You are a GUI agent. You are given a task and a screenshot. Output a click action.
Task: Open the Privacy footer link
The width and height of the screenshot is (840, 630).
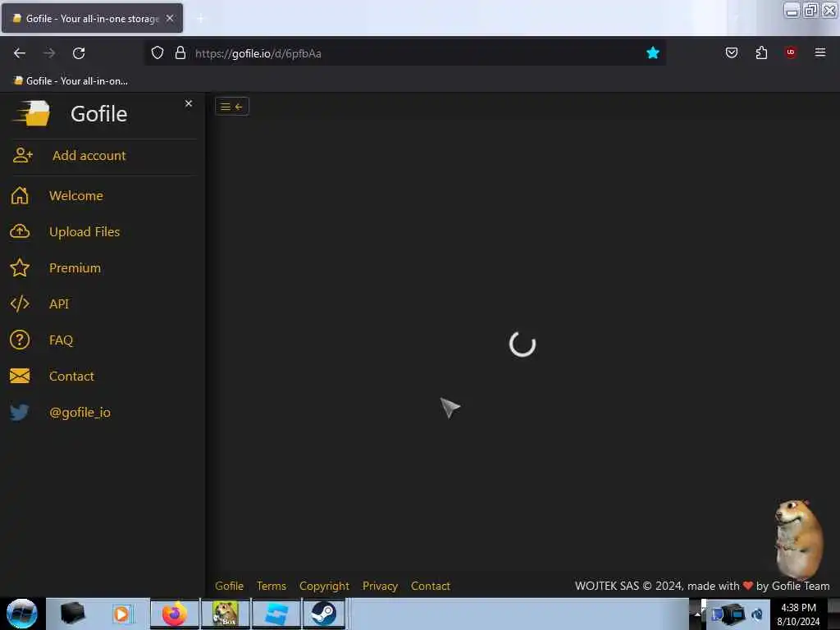[380, 586]
